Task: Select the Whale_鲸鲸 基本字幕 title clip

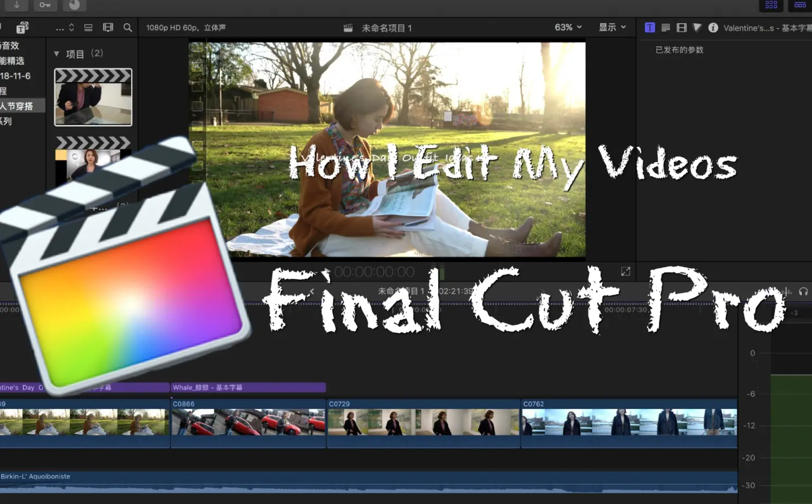Action: [x=248, y=387]
